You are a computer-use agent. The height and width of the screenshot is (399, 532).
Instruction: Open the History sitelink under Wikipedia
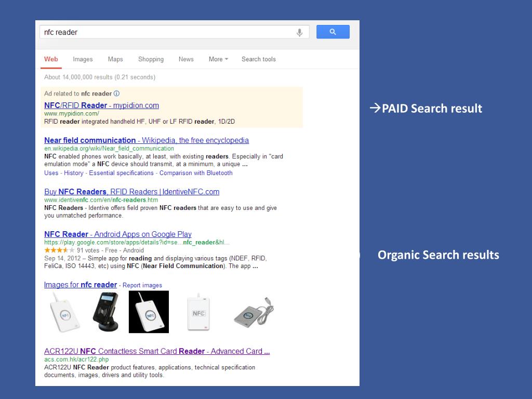pyautogui.click(x=74, y=172)
